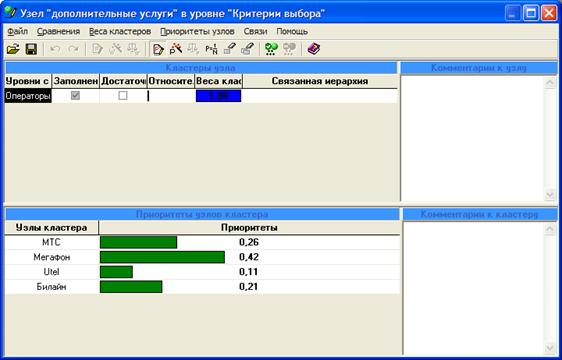The width and height of the screenshot is (562, 360).
Task: Toggle the Достаточ checkbox for Операторы
Action: 123,95
